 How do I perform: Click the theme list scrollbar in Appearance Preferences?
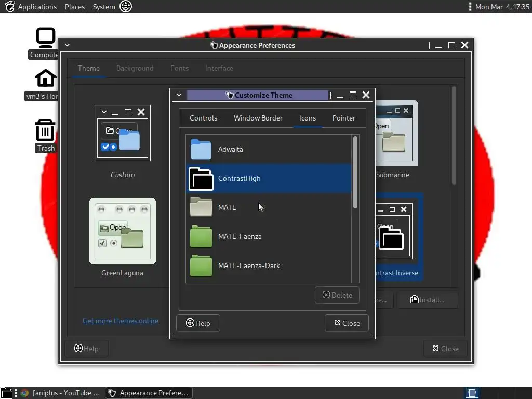point(454,136)
